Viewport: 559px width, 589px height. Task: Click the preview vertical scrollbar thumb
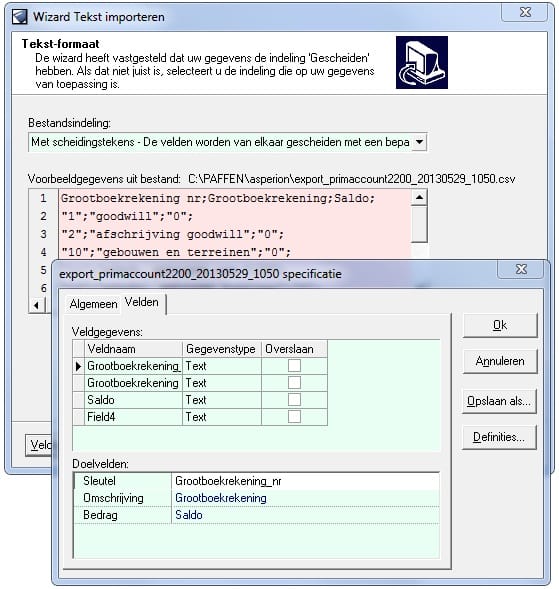point(419,224)
